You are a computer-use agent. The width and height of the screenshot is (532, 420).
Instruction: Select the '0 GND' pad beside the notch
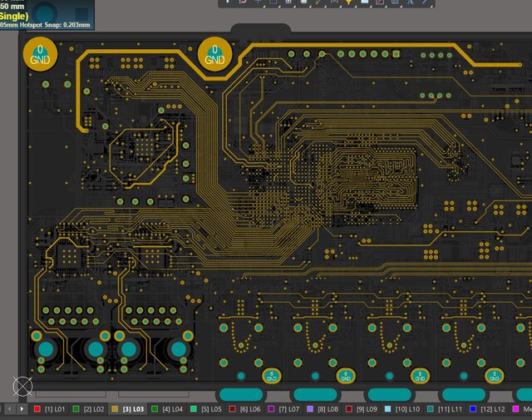[x=214, y=54]
